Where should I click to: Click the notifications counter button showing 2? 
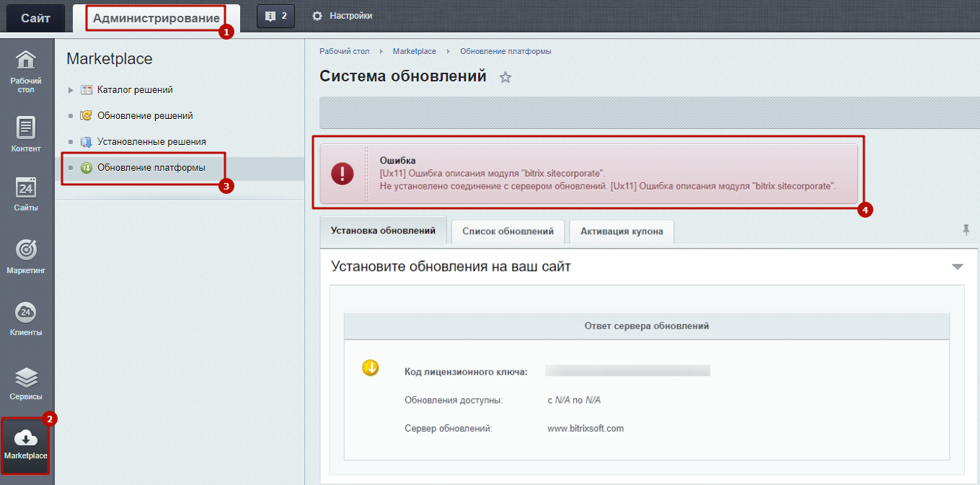click(275, 16)
